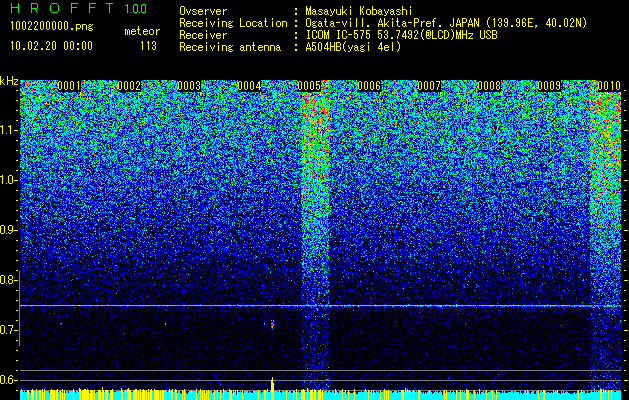Click the kHz axis unit label
Viewport: 629px width, 400px height.
pyautogui.click(x=9, y=82)
